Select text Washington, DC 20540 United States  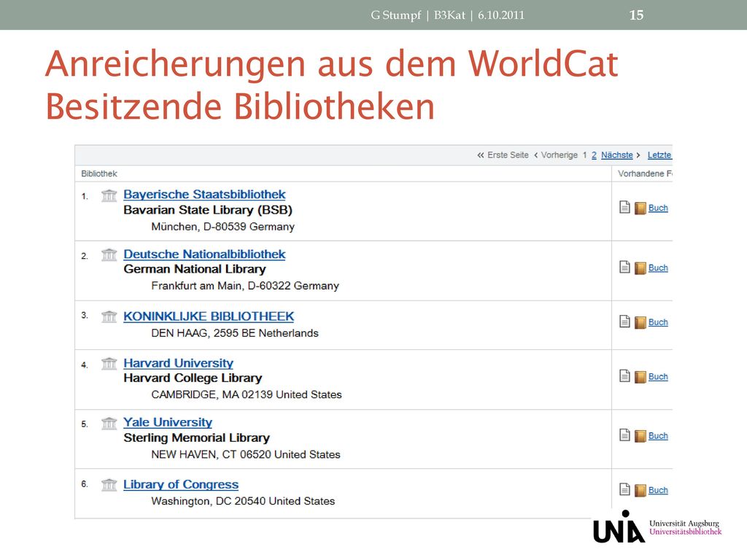coord(243,502)
